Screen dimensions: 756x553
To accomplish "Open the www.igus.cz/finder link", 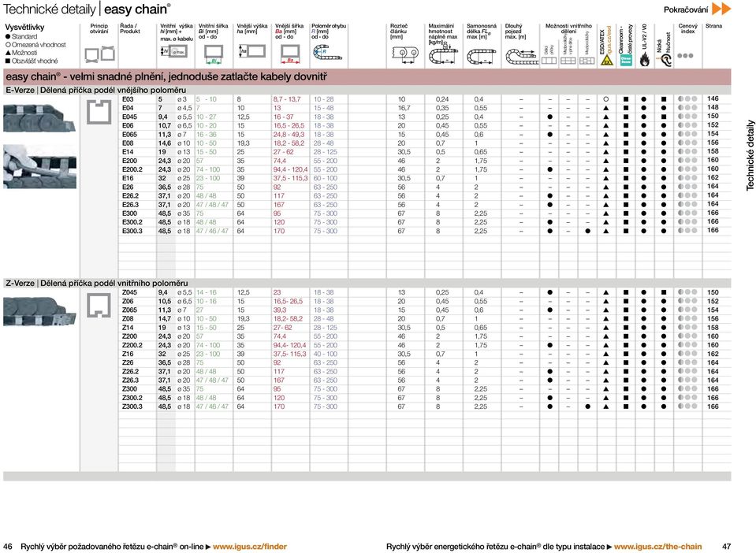I will tap(250, 547).
